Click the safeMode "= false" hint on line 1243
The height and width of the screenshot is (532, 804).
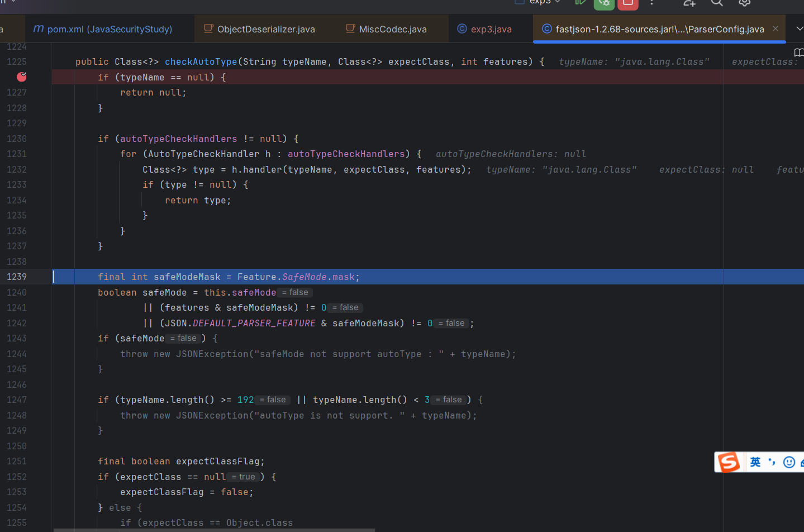[183, 338]
